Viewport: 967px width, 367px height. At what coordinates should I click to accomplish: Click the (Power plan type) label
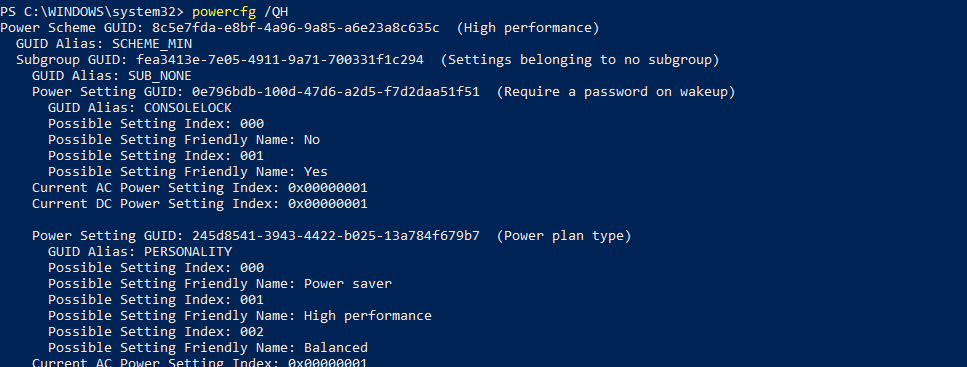[564, 236]
